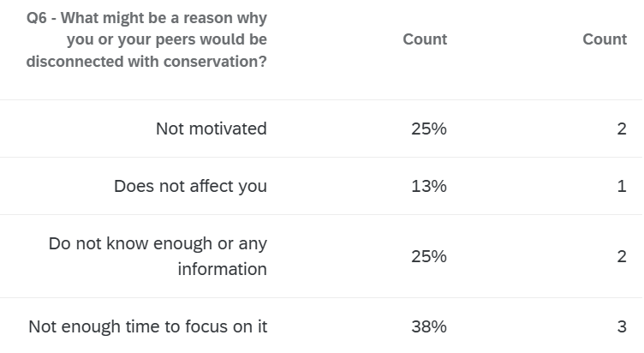Select the rightmost Count column header
The image size is (644, 353).
click(605, 39)
